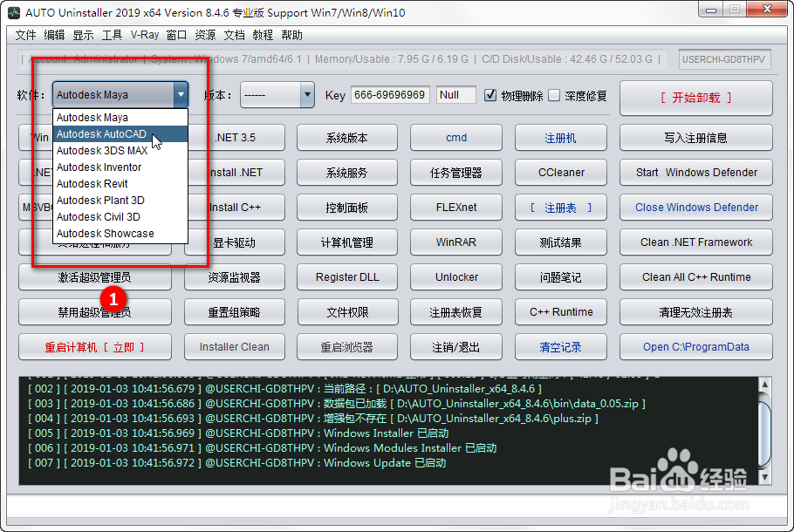This screenshot has width=794, height=532.
Task: Collapse the 软件 combo box arrow
Action: click(181, 95)
